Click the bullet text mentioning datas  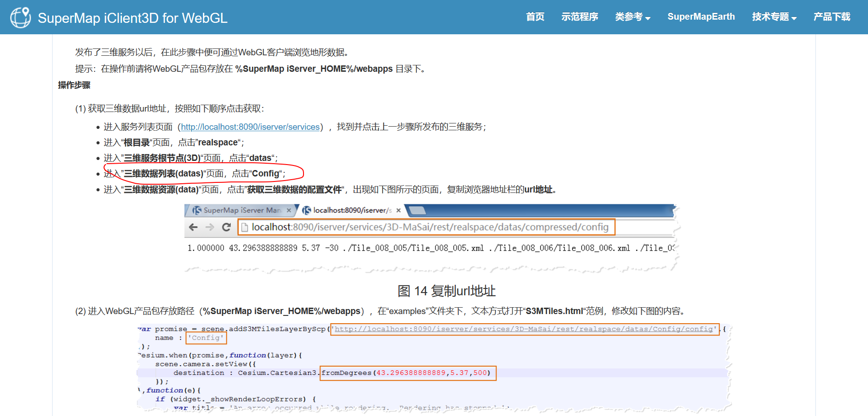pos(191,158)
